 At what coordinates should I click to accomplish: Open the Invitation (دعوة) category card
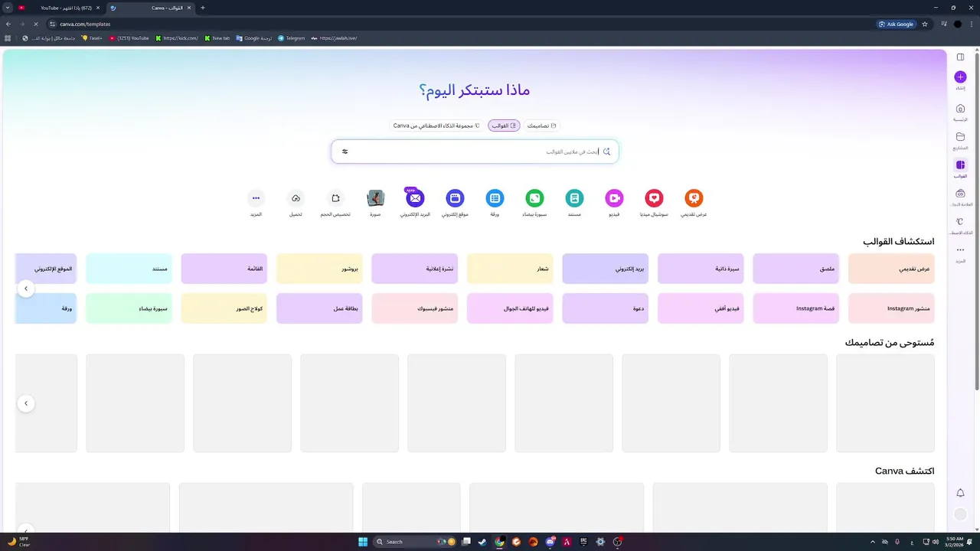(605, 308)
